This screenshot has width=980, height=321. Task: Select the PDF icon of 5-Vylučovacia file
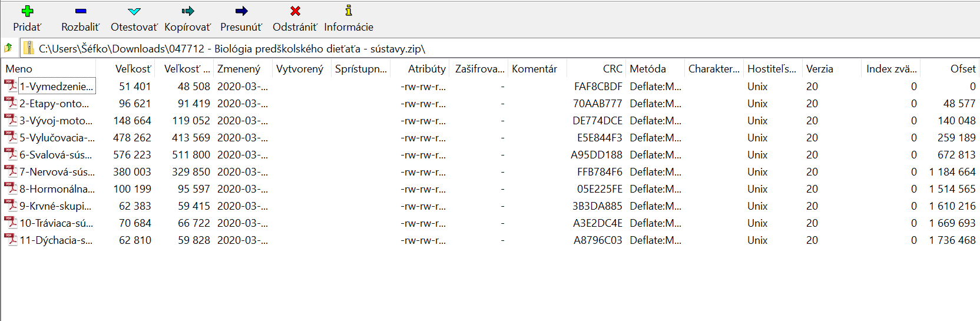[11, 137]
